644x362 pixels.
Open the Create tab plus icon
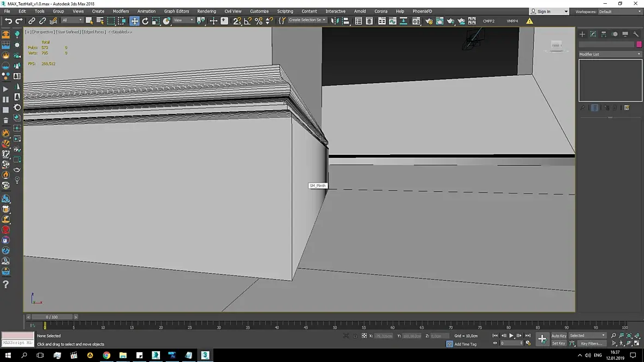[x=582, y=34]
